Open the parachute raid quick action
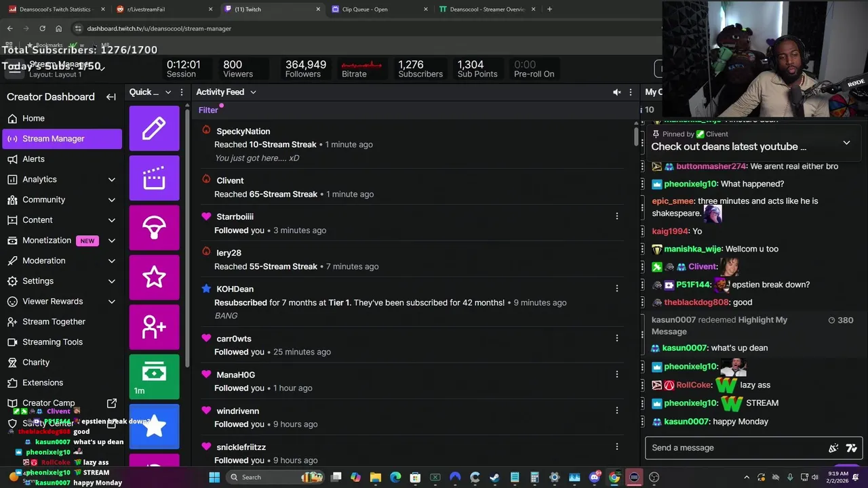Screen dimensions: 868x488 coord(154,228)
